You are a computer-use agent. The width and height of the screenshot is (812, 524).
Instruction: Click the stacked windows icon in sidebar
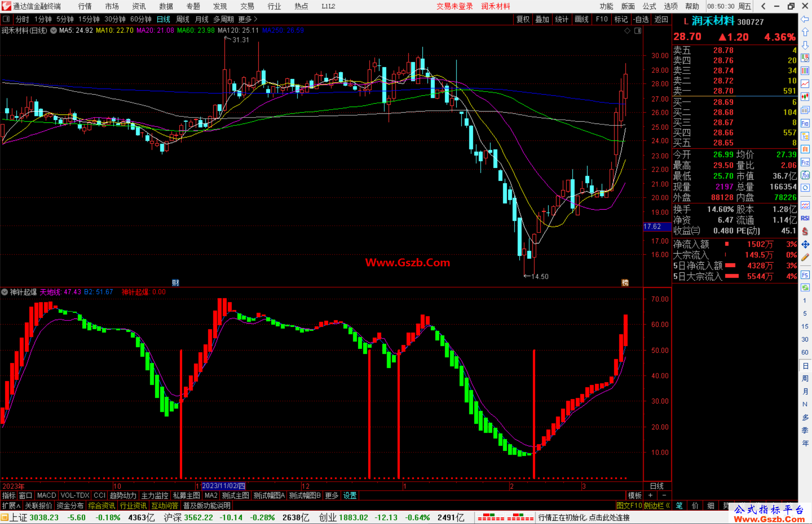coord(805,110)
